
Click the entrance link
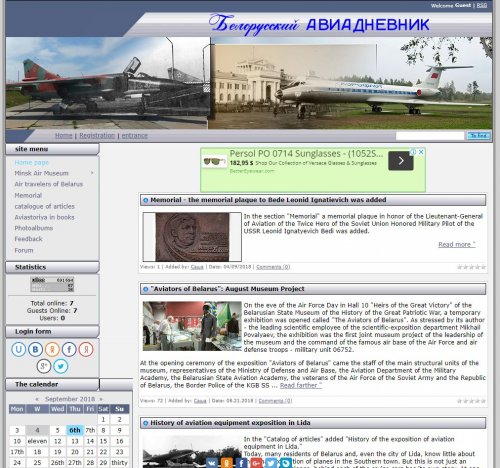coord(134,135)
